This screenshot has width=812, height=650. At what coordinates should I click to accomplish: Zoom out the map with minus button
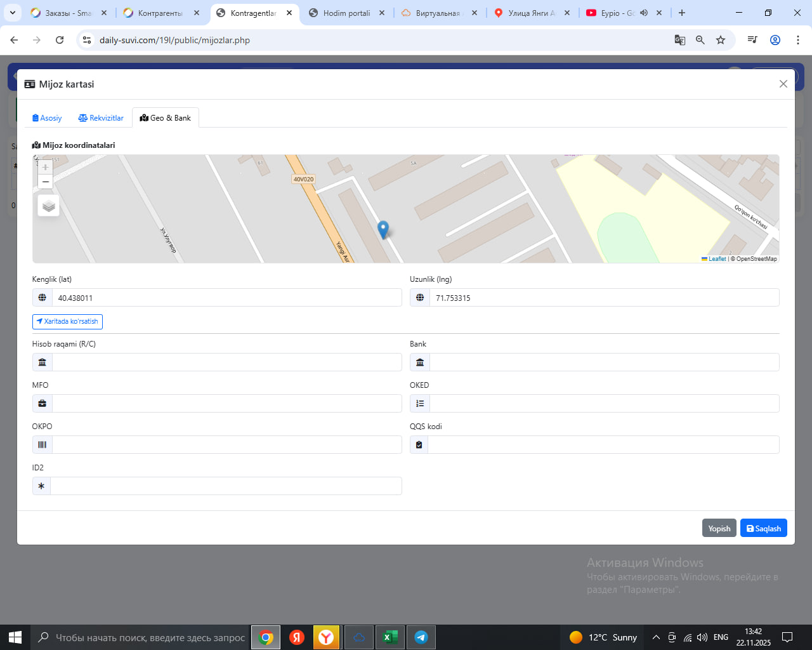click(45, 182)
